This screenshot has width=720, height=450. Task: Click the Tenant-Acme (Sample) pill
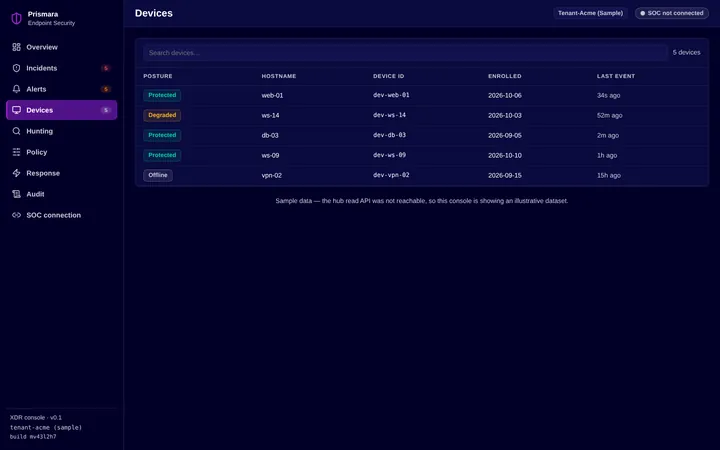click(x=591, y=13)
